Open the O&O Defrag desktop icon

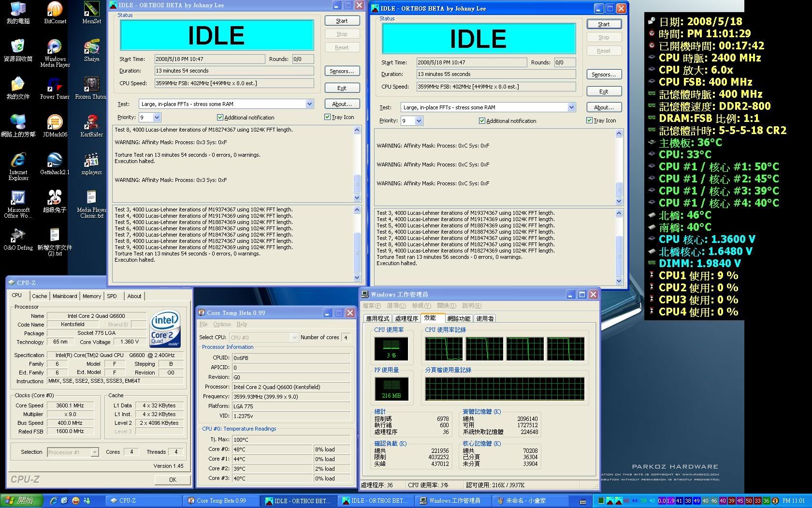point(18,239)
